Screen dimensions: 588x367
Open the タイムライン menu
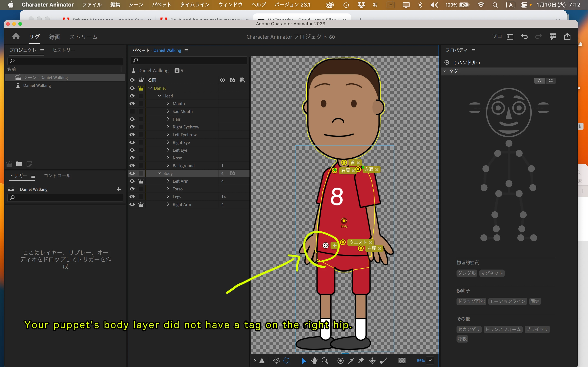[195, 5]
